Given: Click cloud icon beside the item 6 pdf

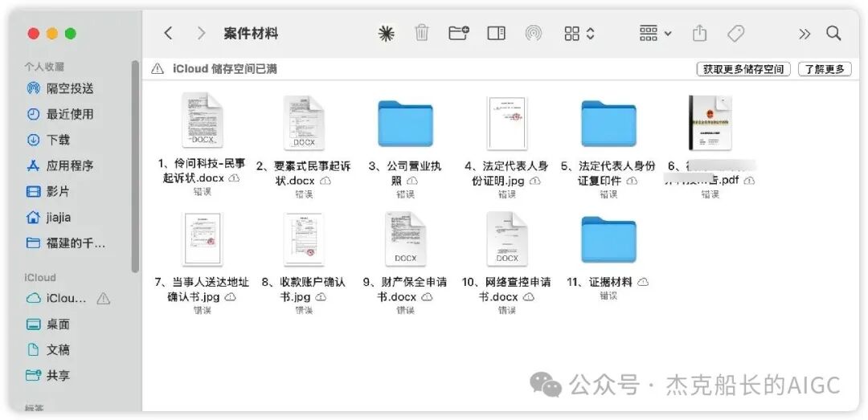Looking at the screenshot, I should coord(750,181).
